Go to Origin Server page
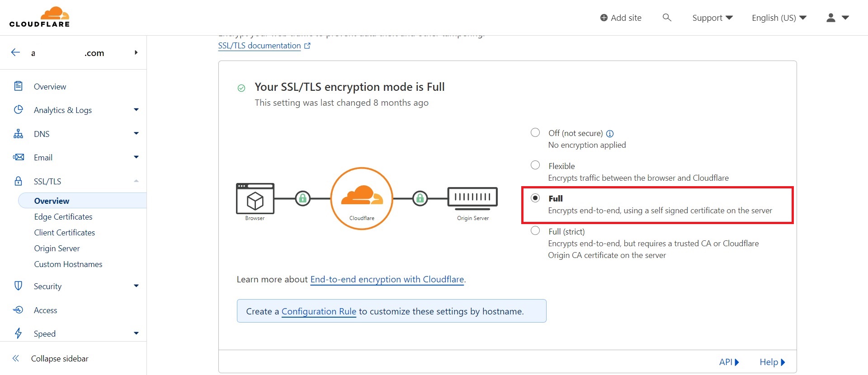This screenshot has height=375, width=868. (57, 248)
